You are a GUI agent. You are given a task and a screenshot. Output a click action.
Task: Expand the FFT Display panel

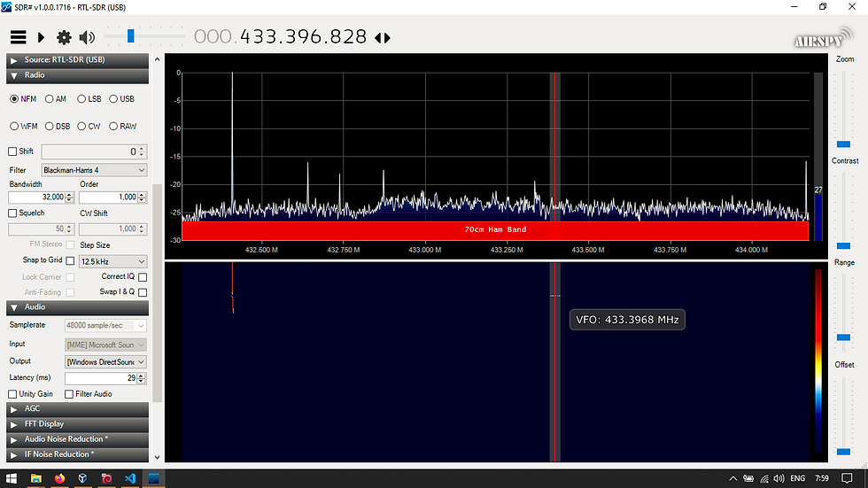(78, 424)
